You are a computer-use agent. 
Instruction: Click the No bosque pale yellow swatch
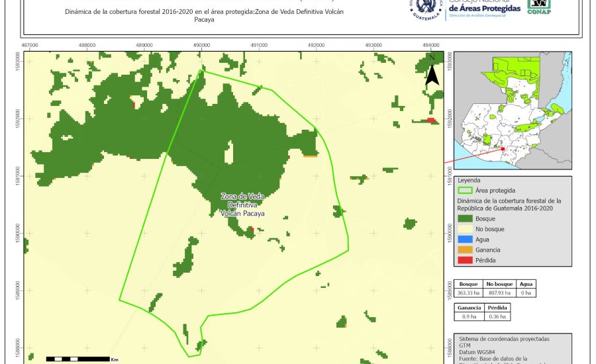pyautogui.click(x=466, y=228)
